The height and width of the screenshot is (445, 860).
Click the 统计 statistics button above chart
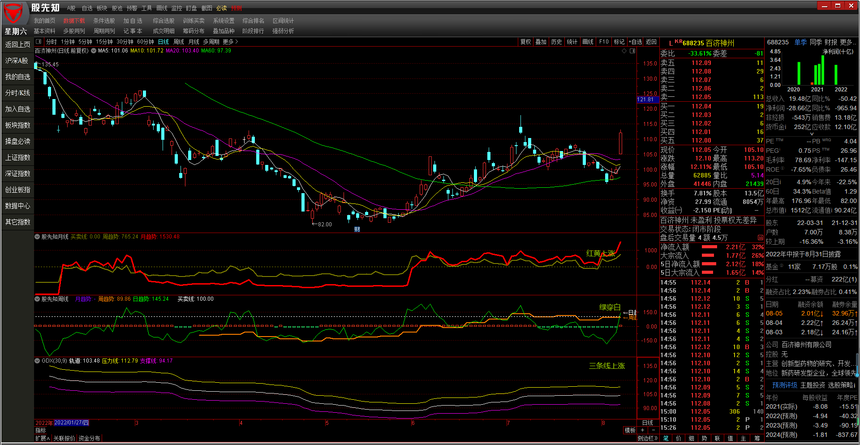pos(573,42)
